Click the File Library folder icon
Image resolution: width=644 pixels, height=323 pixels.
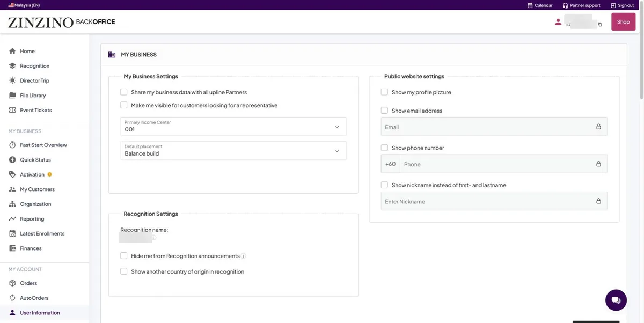(12, 96)
